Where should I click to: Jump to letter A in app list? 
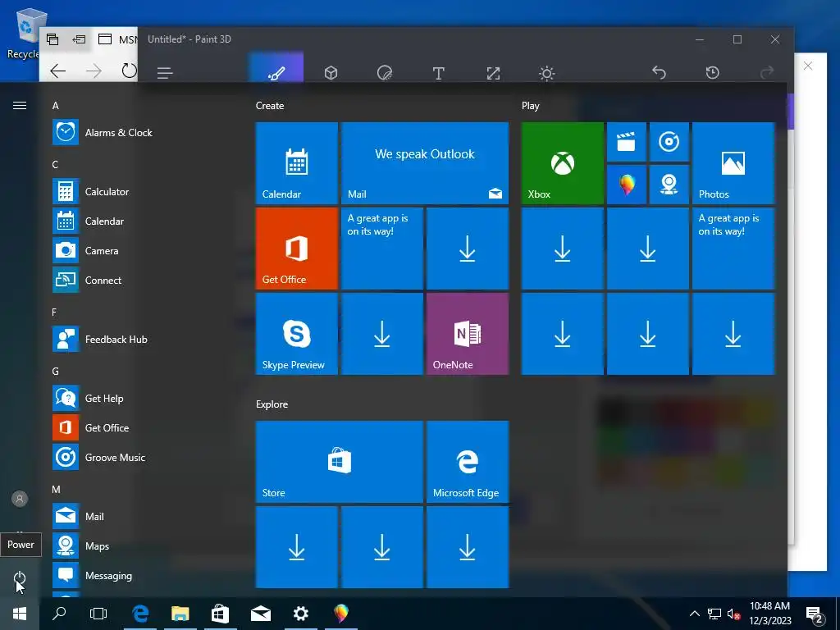click(55, 106)
